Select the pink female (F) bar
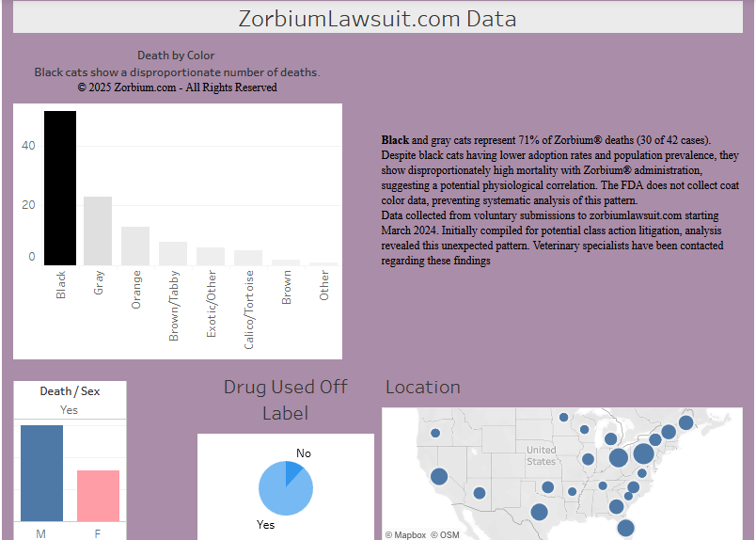 coord(98,496)
